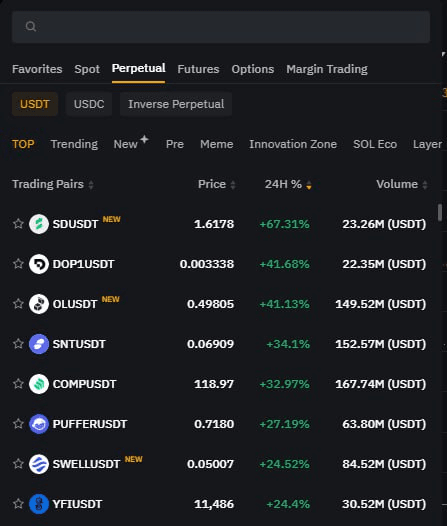Focus the search input field
Screen dimensions: 447x526
click(221, 27)
